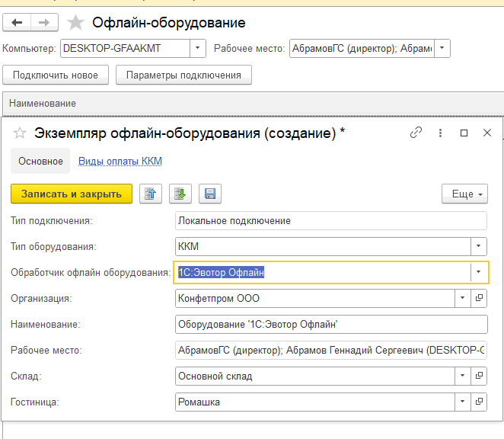Close the Экземпляр офлайн-оборудования dialog
The height and width of the screenshot is (439, 504).
[487, 133]
